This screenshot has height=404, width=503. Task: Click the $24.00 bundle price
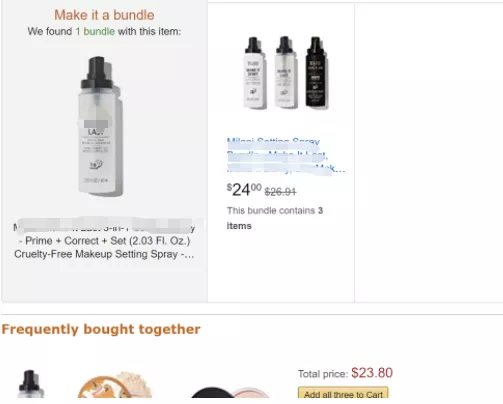(x=244, y=190)
